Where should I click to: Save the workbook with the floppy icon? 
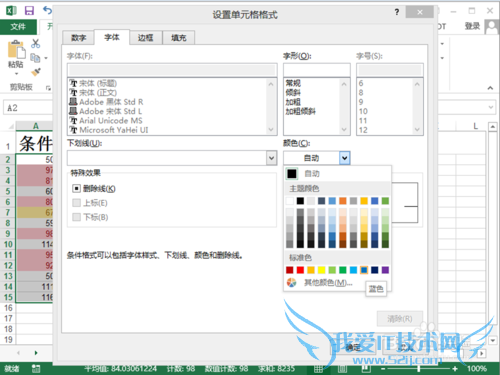point(29,11)
